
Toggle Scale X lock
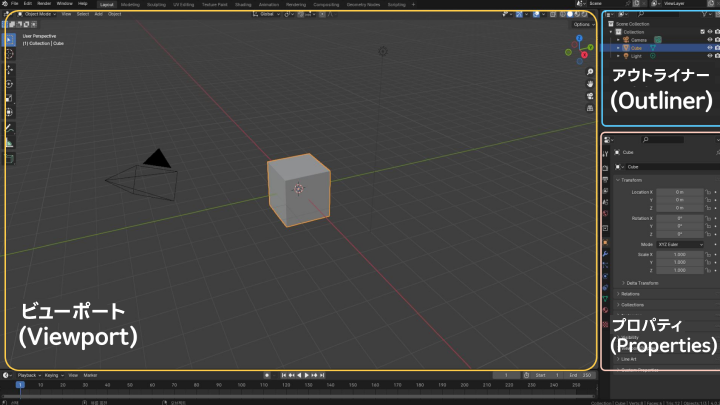708,254
